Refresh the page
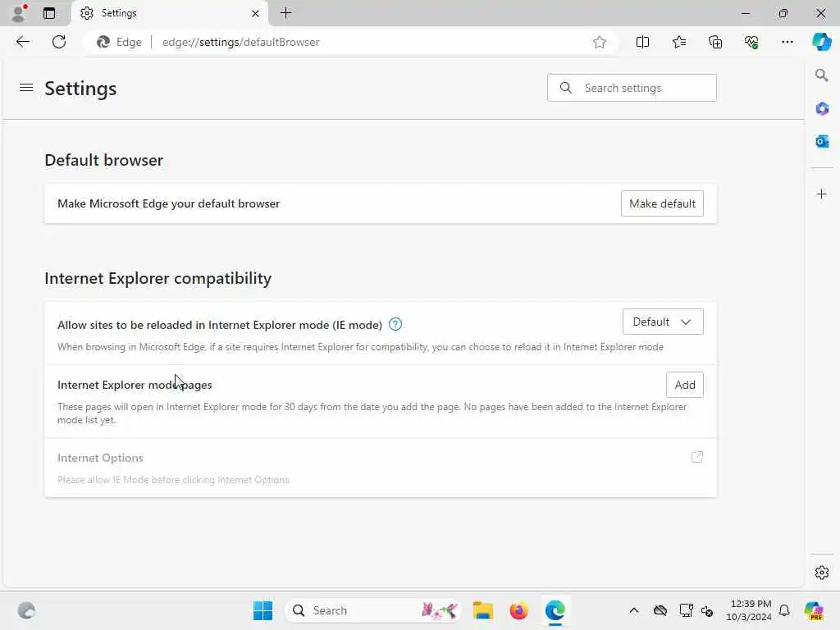This screenshot has height=630, width=840. (59, 42)
